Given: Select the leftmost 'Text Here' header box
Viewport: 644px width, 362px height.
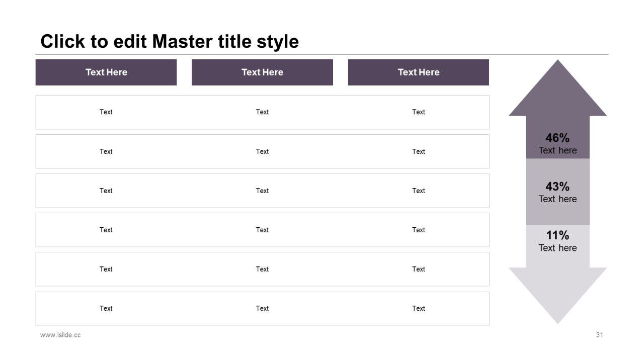Looking at the screenshot, I should [x=106, y=72].
